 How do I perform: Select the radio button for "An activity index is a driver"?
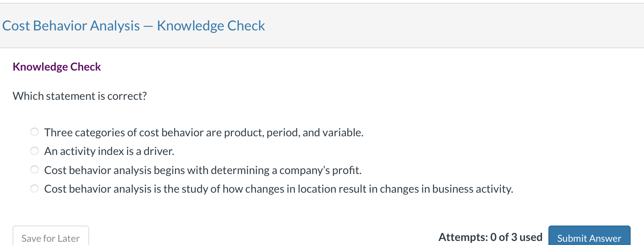pos(34,150)
